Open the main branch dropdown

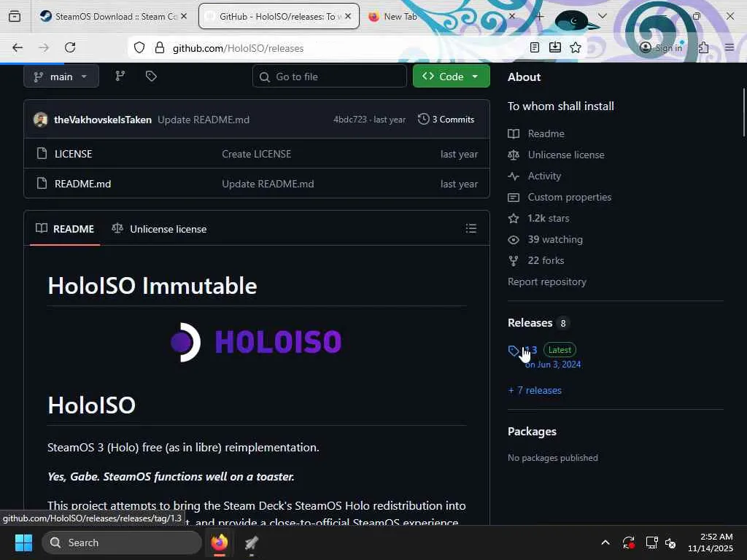[61, 77]
